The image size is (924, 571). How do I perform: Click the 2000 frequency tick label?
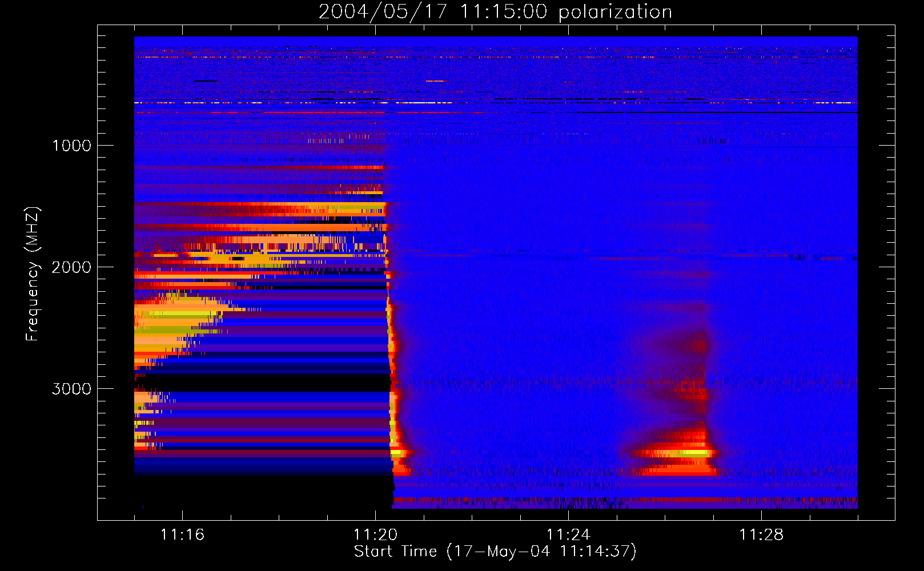[71, 267]
